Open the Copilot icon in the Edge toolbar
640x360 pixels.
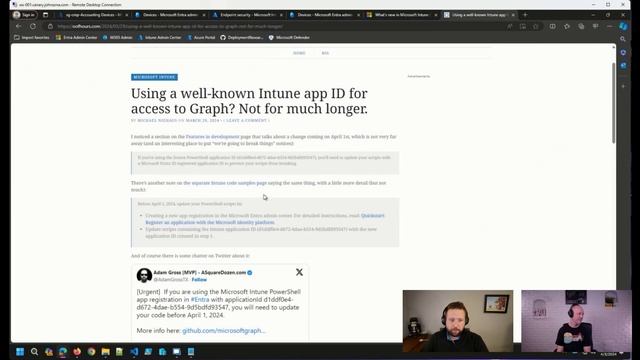(x=623, y=26)
